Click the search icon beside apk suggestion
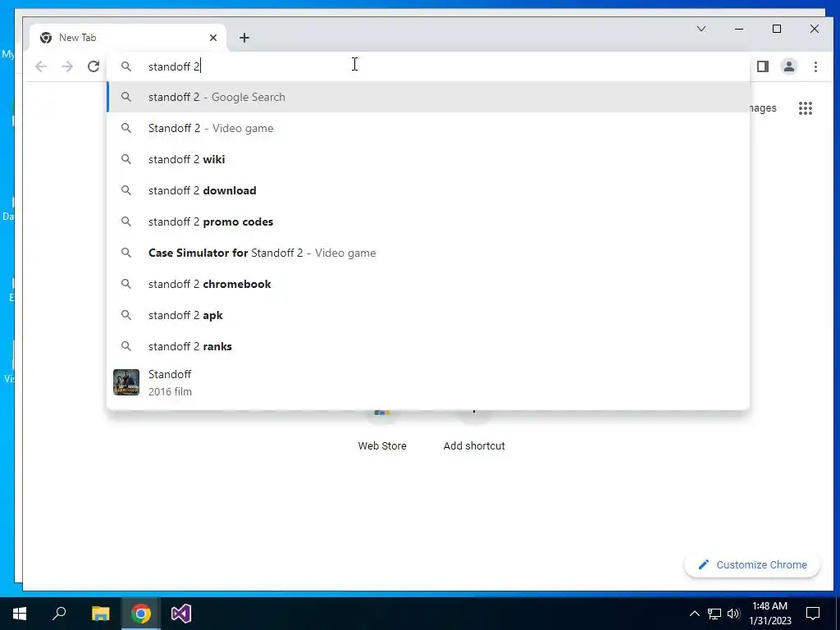Image resolution: width=840 pixels, height=630 pixels. tap(126, 315)
